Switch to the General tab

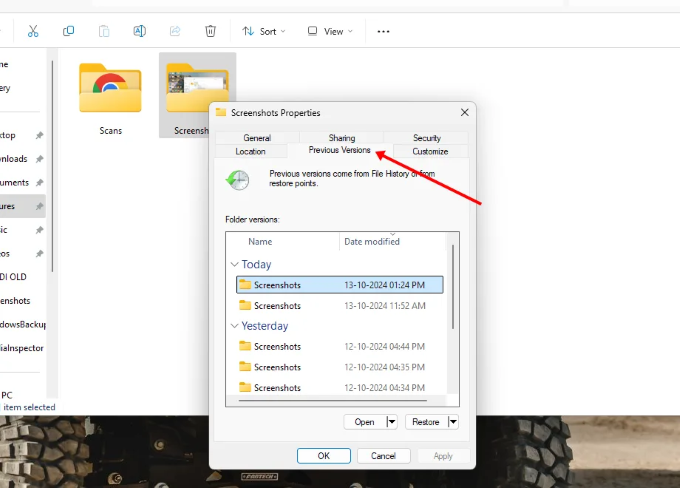tap(257, 138)
